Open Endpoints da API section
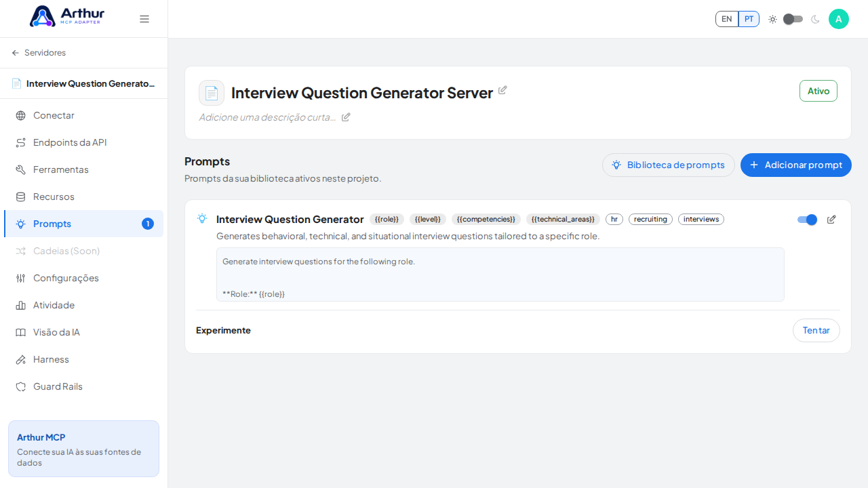Screen dimensions: 868x488 (83, 142)
